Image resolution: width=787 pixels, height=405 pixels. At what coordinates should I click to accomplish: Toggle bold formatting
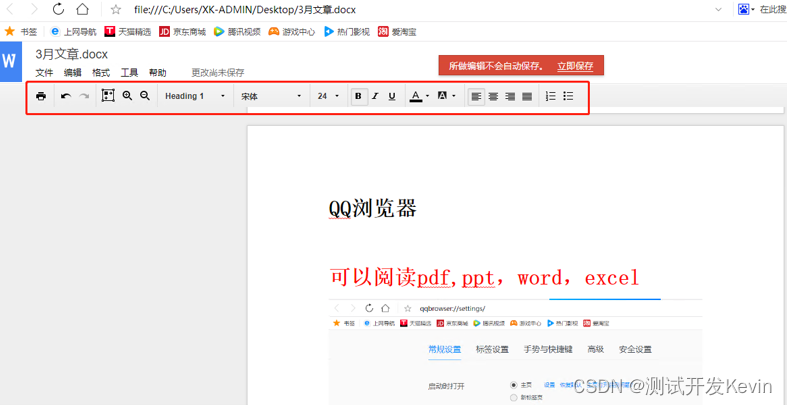tap(358, 96)
